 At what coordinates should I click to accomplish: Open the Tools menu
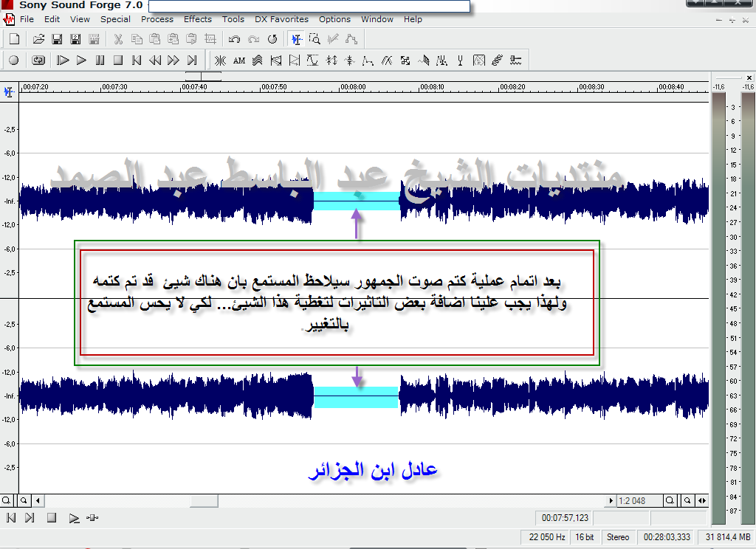click(x=233, y=19)
